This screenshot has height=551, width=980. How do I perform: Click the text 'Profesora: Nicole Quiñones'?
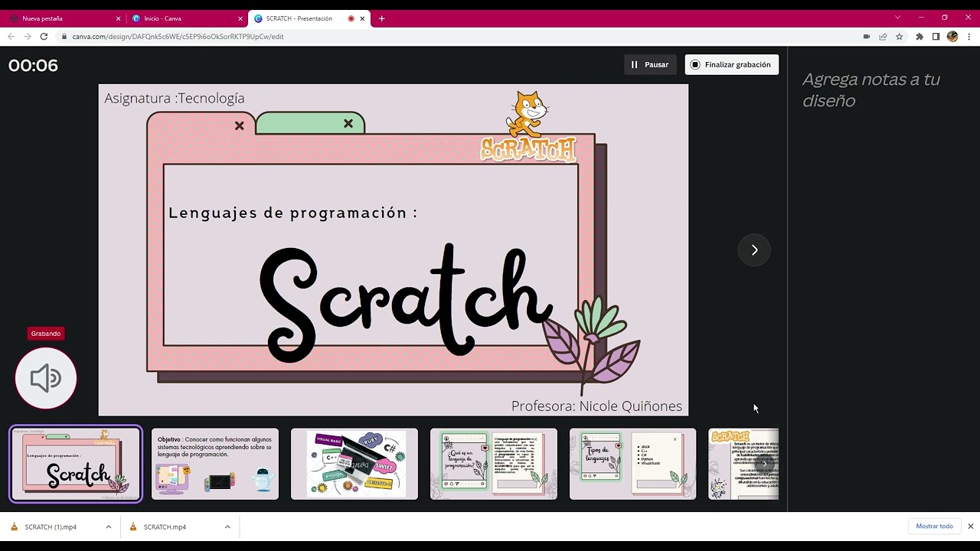596,406
